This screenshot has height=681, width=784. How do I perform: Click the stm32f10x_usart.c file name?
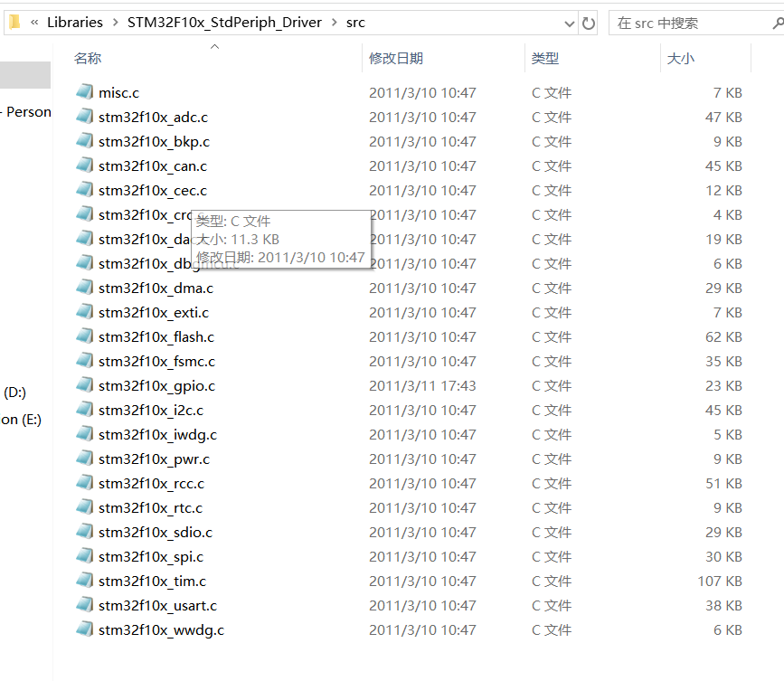[158, 606]
